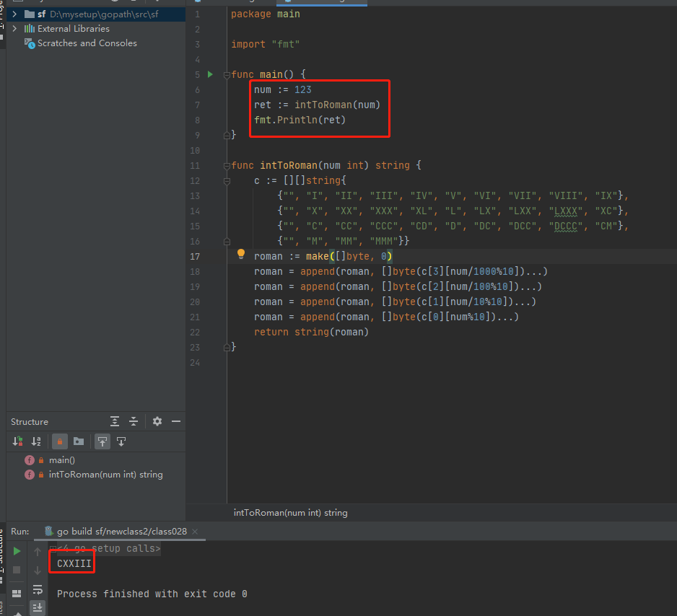The height and width of the screenshot is (616, 677).
Task: Click the number 123 on line 6
Action: (302, 89)
